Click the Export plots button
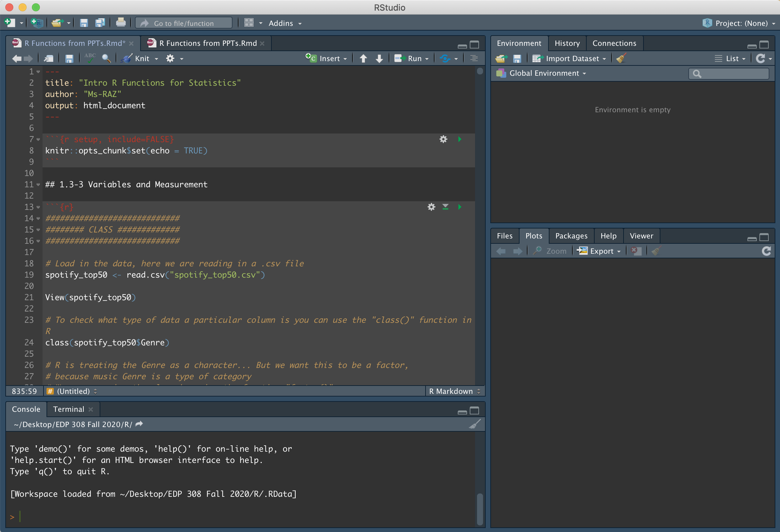The width and height of the screenshot is (780, 532). 601,251
